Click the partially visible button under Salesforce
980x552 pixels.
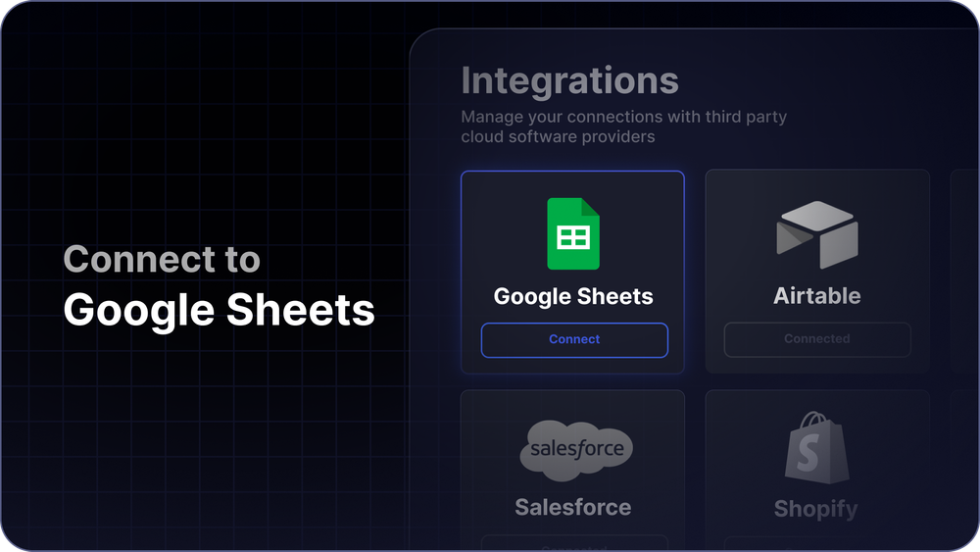pyautogui.click(x=574, y=543)
